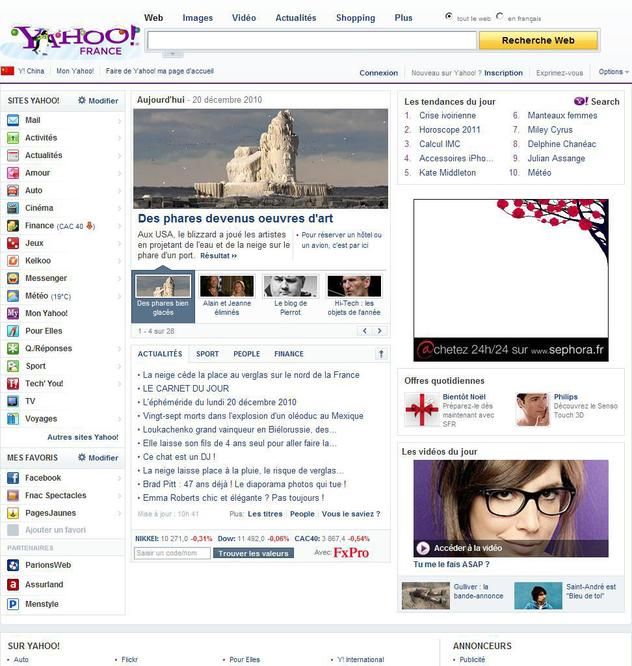
Task: Click the ParionsWeb partner icon
Action: (13, 565)
